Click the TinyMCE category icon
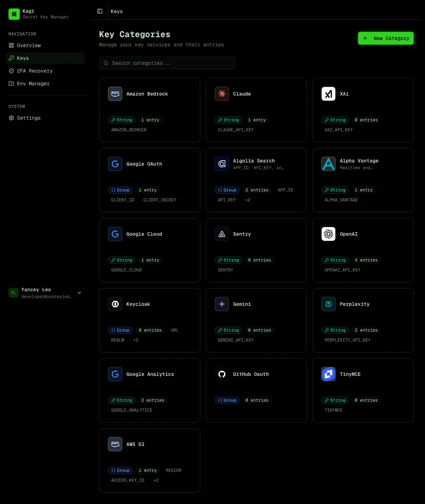The image size is (425, 504). click(x=328, y=374)
